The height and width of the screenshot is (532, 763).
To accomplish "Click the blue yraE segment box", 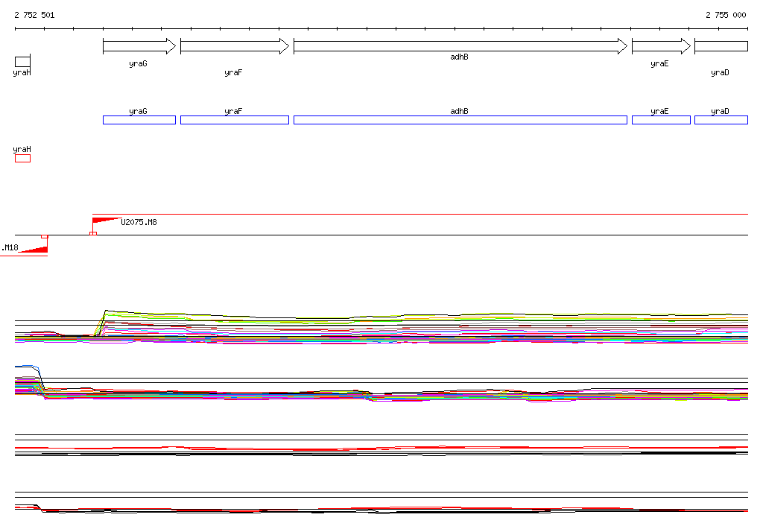I will point(660,120).
